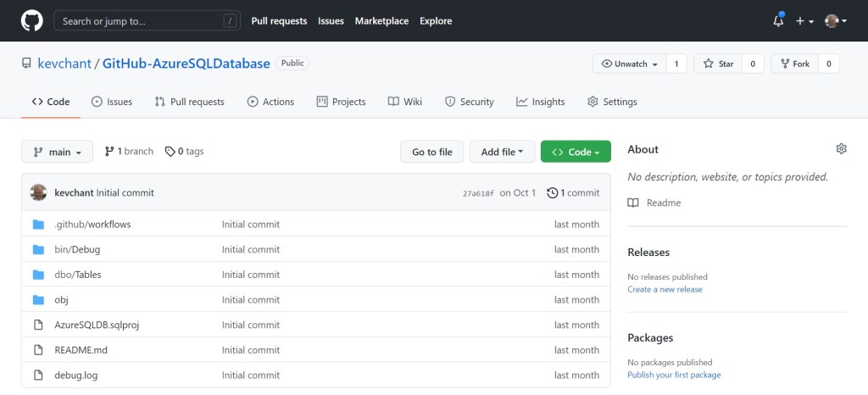The height and width of the screenshot is (395, 868).
Task: View the stargazers count next to Star
Action: (753, 64)
